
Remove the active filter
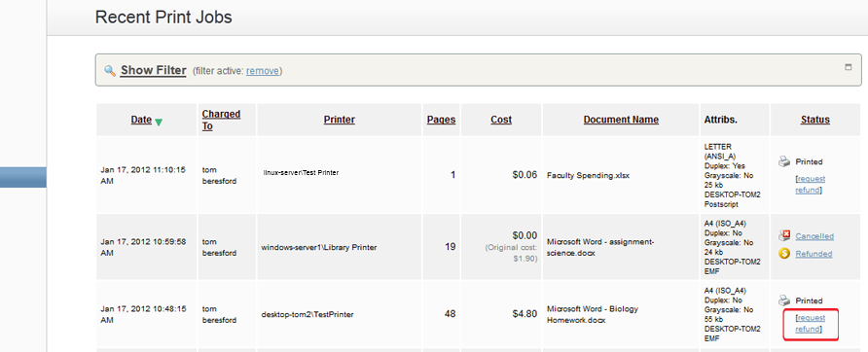263,71
